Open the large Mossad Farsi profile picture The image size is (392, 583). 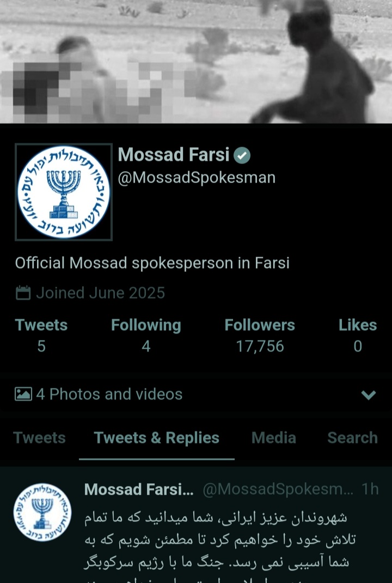point(64,192)
